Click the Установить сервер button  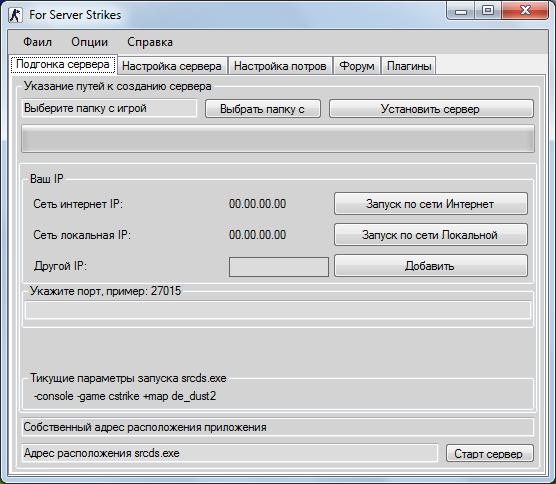(x=431, y=109)
